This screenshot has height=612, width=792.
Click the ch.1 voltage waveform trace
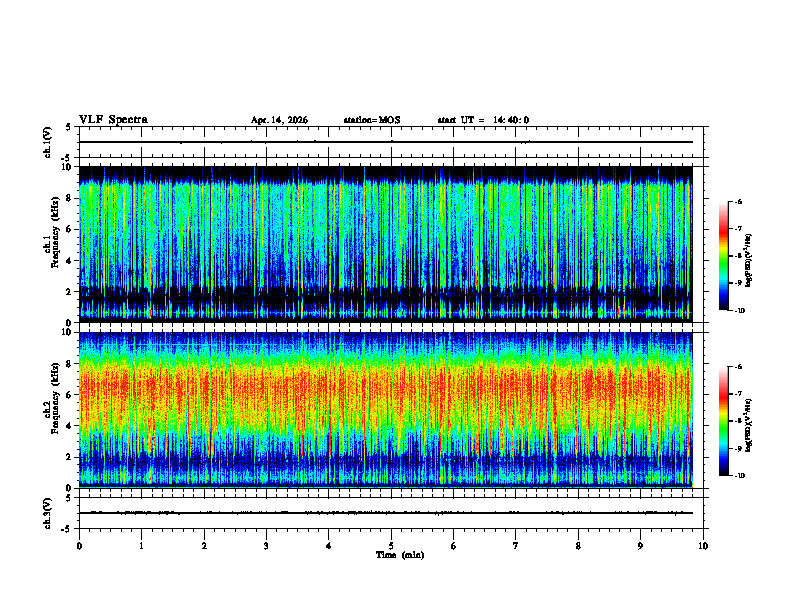point(386,142)
